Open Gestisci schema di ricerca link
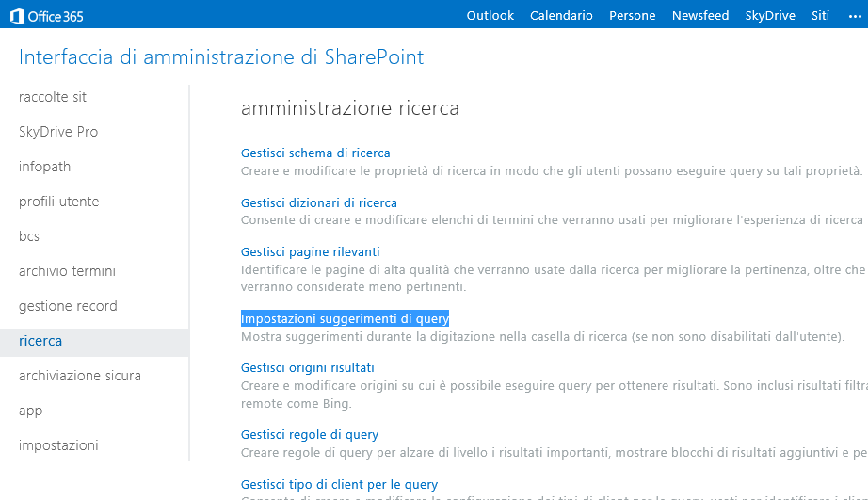The width and height of the screenshot is (868, 500). pyautogui.click(x=315, y=153)
